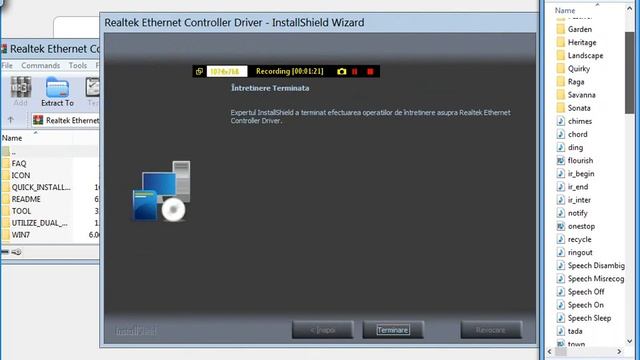This screenshot has width=640, height=360.
Task: Click the Add icon in WinRAR toolbar
Action: click(x=20, y=92)
